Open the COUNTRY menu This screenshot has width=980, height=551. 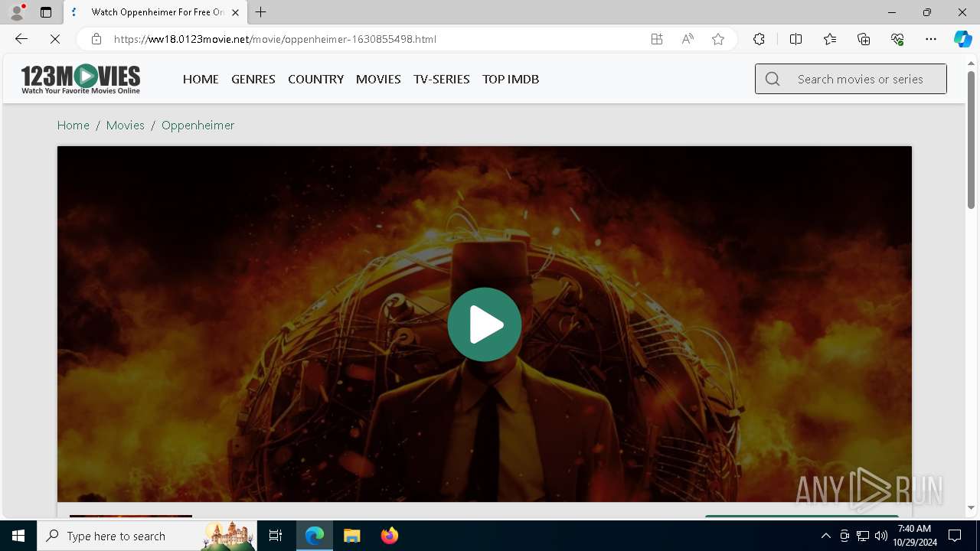coord(315,79)
